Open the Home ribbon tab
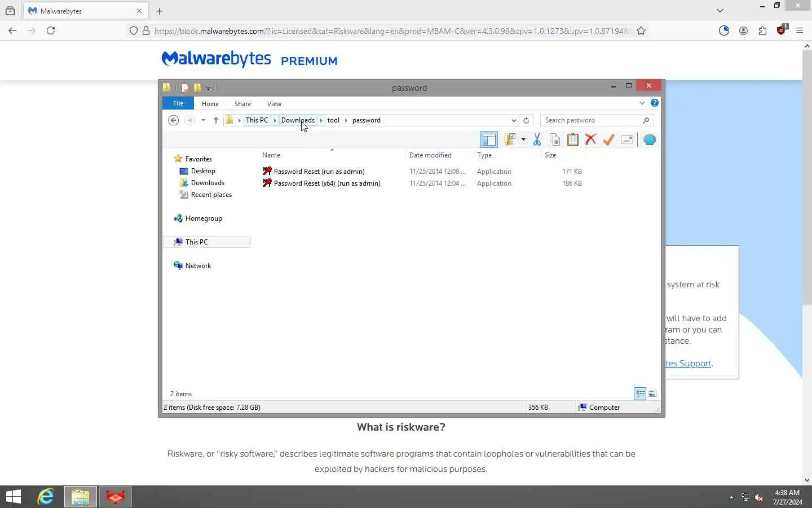 (210, 104)
